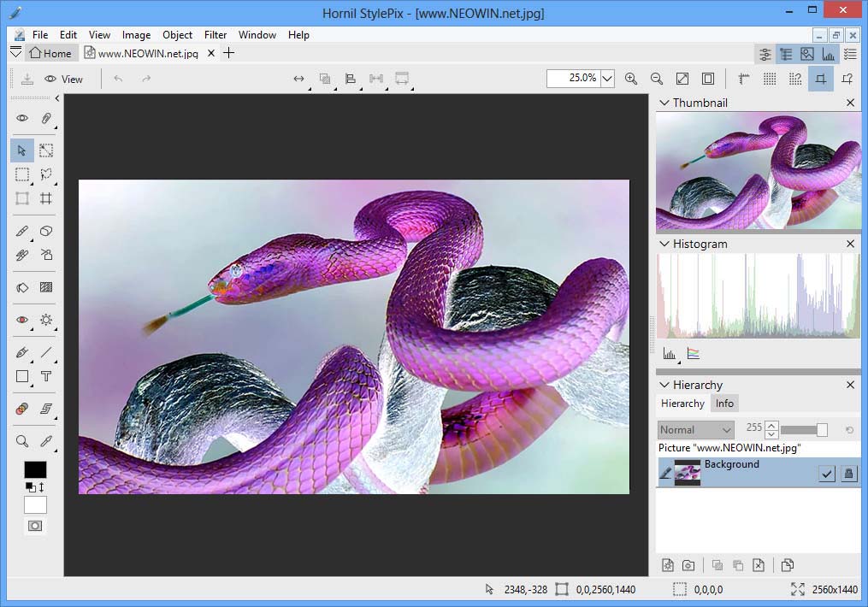Select the Eraser tool

pyautogui.click(x=46, y=231)
